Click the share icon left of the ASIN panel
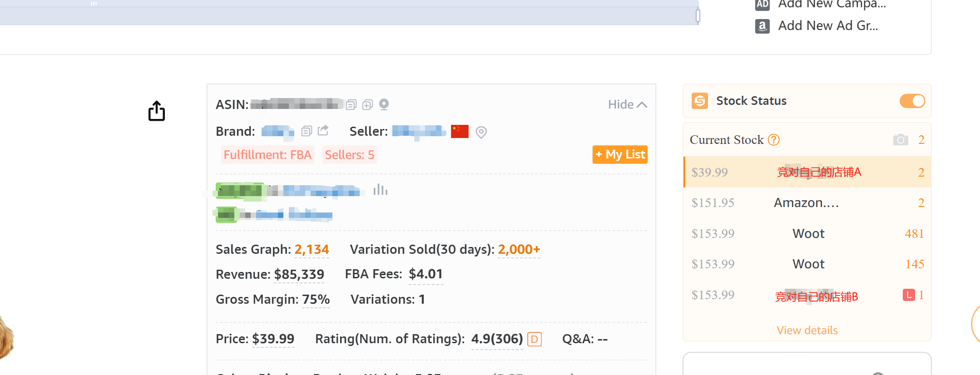This screenshot has width=980, height=375. 157,111
